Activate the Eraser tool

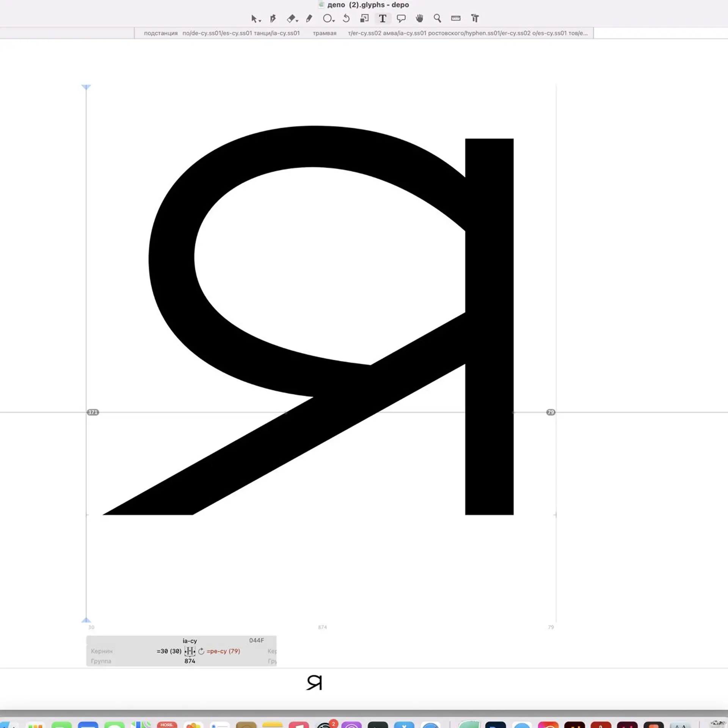pos(291,19)
